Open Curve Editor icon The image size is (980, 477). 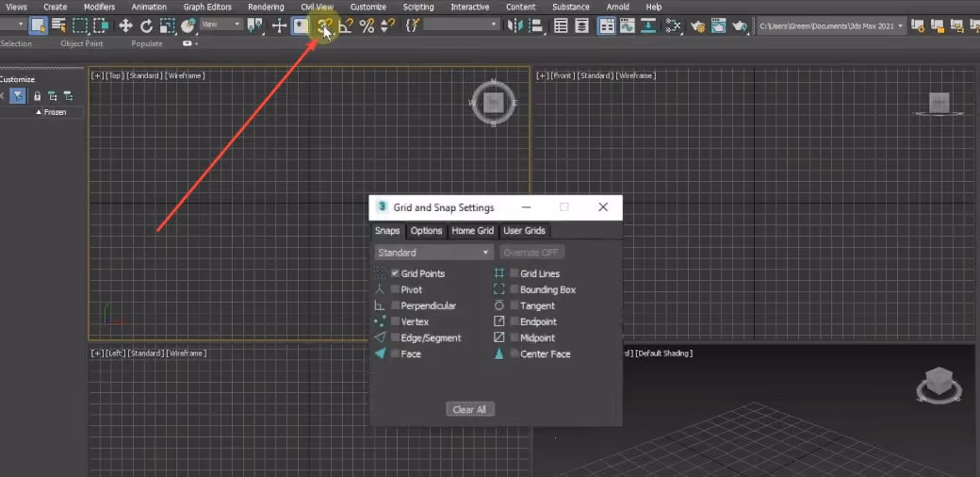[x=627, y=25]
